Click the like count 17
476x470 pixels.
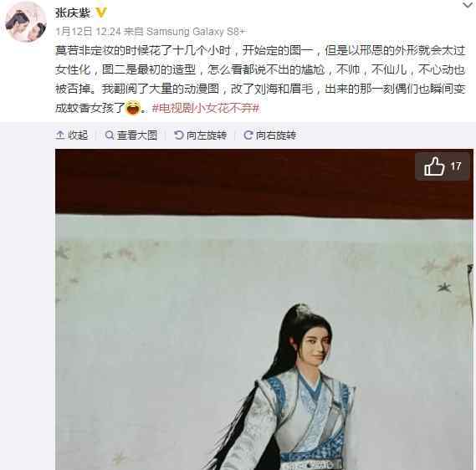[x=456, y=166]
